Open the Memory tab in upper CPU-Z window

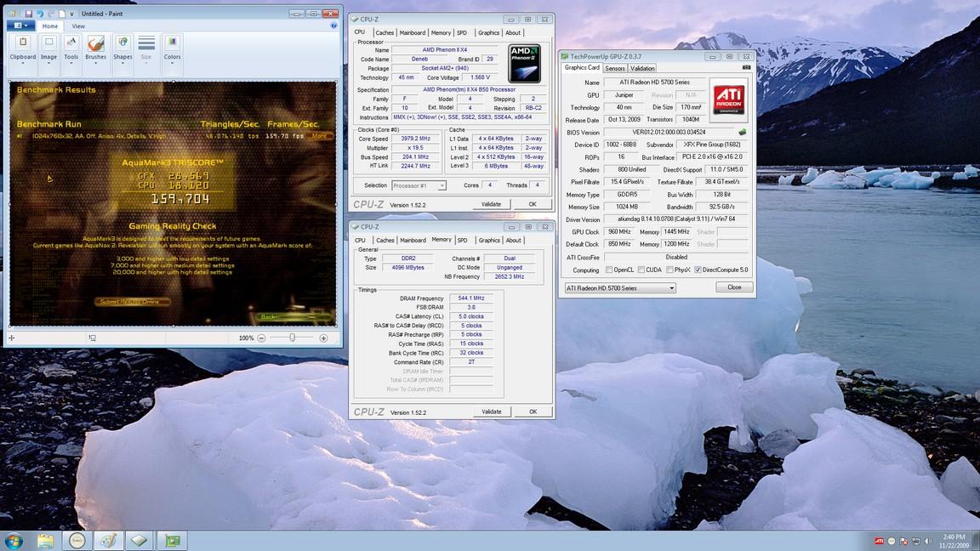441,32
